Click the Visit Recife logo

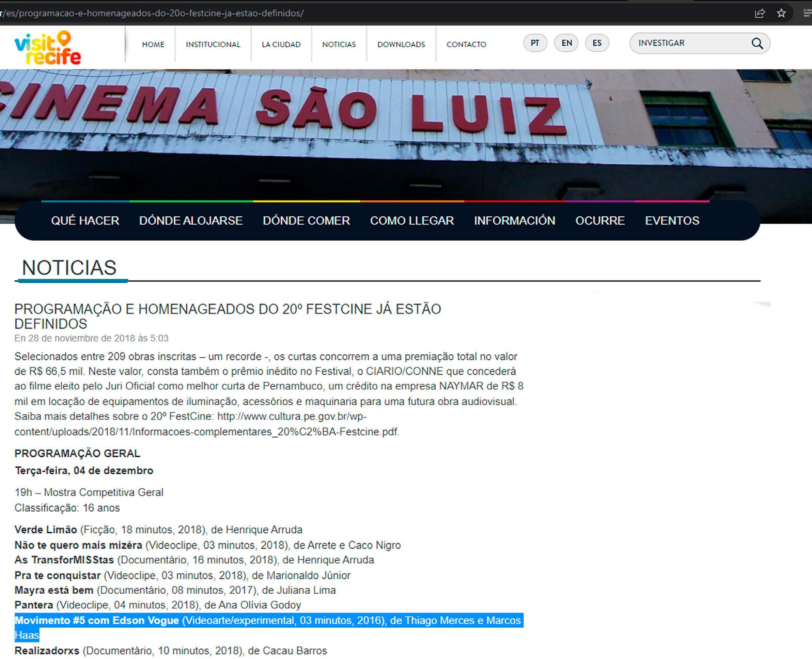click(x=48, y=48)
